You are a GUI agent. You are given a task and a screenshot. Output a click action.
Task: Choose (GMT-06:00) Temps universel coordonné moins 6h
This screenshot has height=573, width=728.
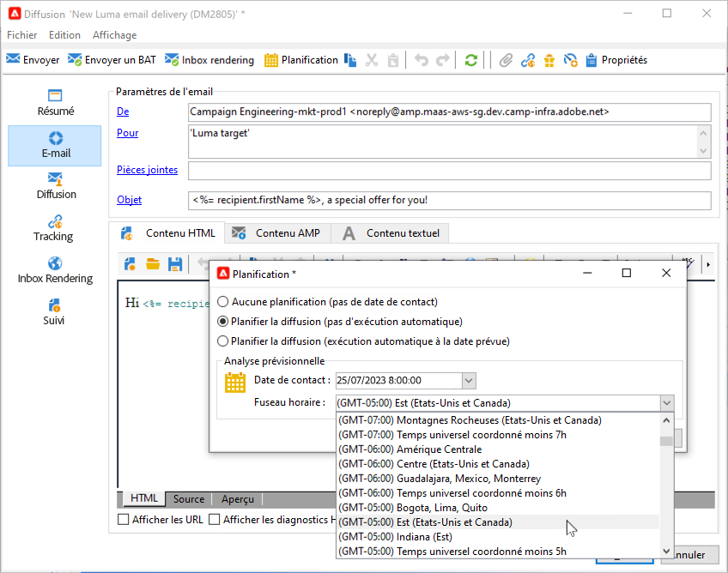(x=497, y=492)
